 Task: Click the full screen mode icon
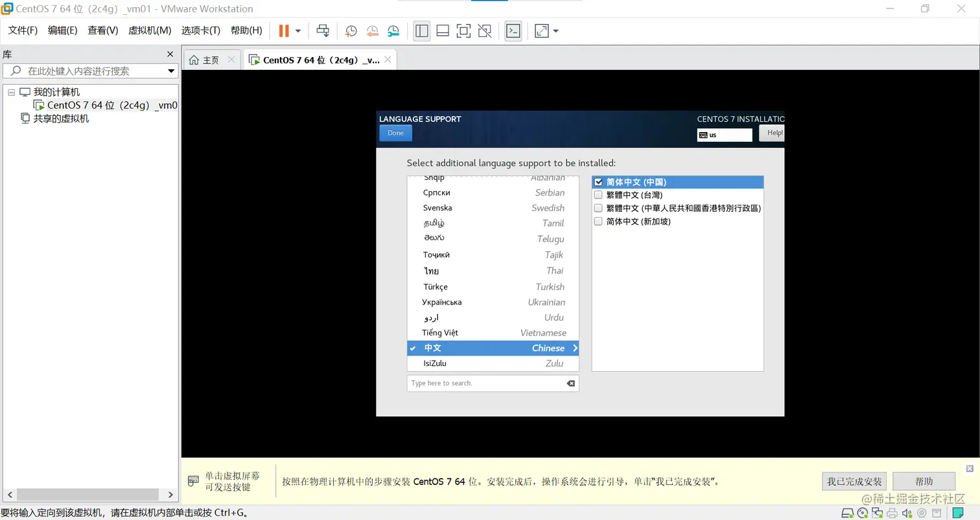pyautogui.click(x=463, y=30)
